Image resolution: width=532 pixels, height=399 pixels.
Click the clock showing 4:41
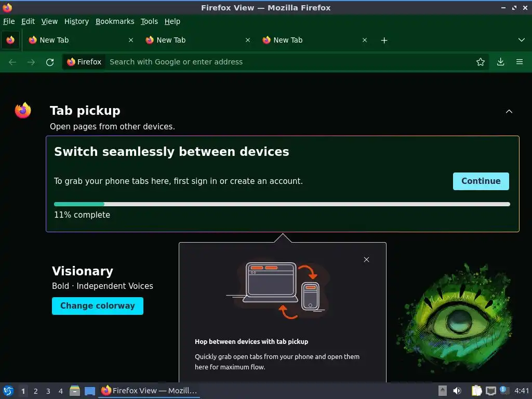(x=522, y=391)
